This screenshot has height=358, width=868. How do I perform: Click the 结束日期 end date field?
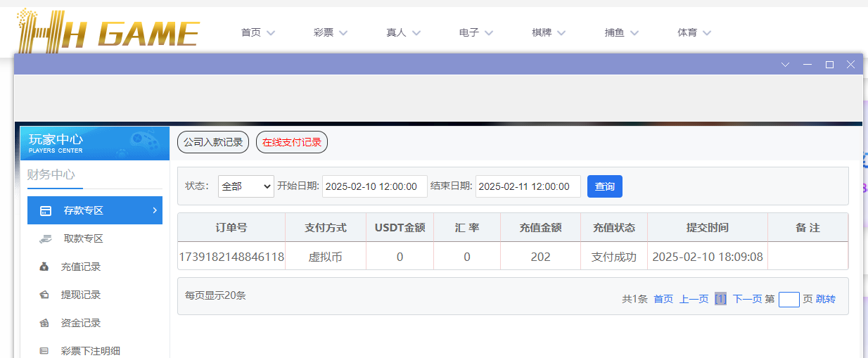528,186
